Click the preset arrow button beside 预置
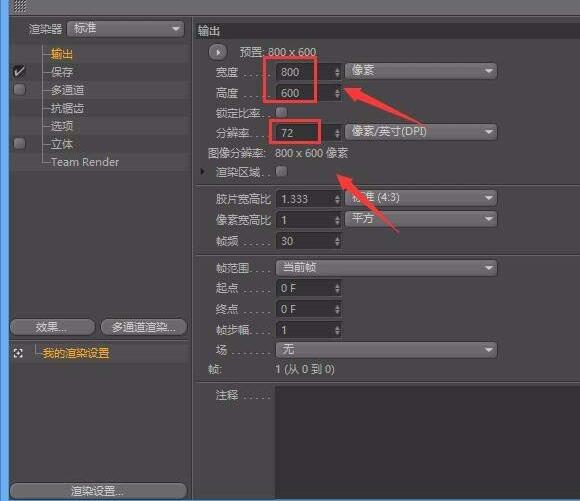This screenshot has width=580, height=501. 218,52
